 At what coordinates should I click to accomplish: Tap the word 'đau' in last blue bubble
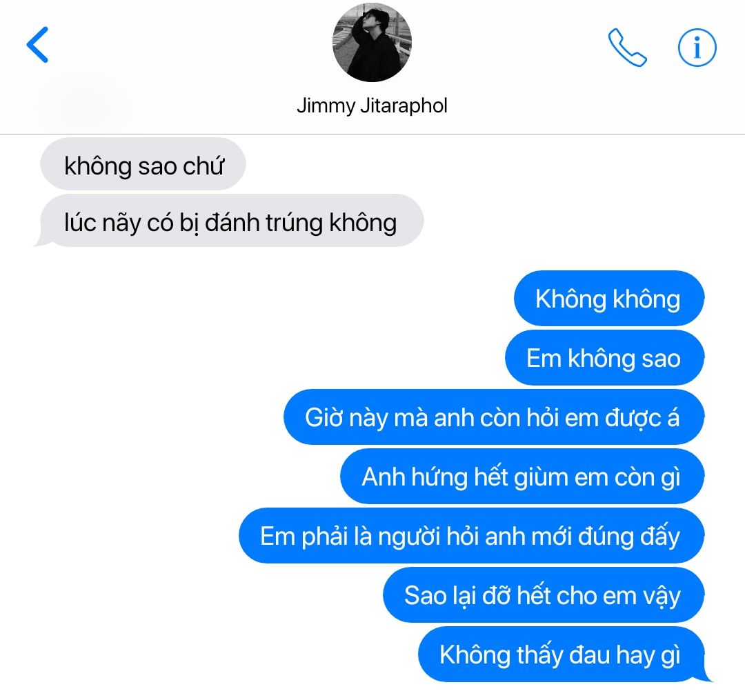(590, 655)
